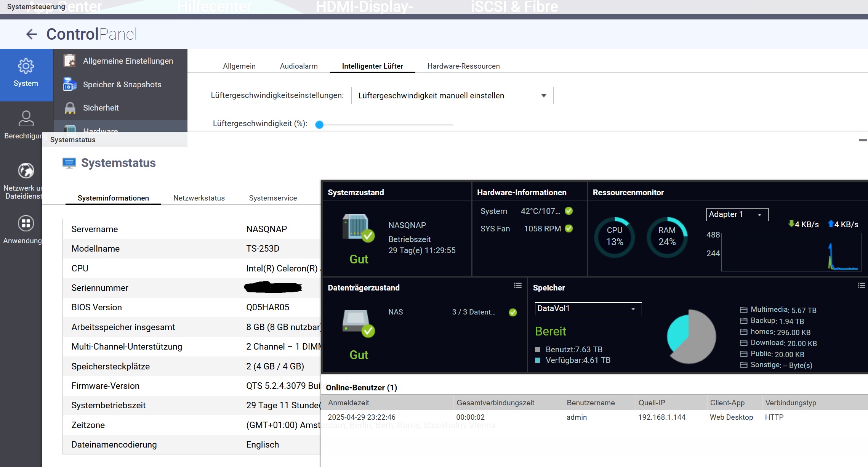Image resolution: width=868 pixels, height=467 pixels.
Task: Click the back arrow beside ControlPanel
Action: [x=31, y=34]
